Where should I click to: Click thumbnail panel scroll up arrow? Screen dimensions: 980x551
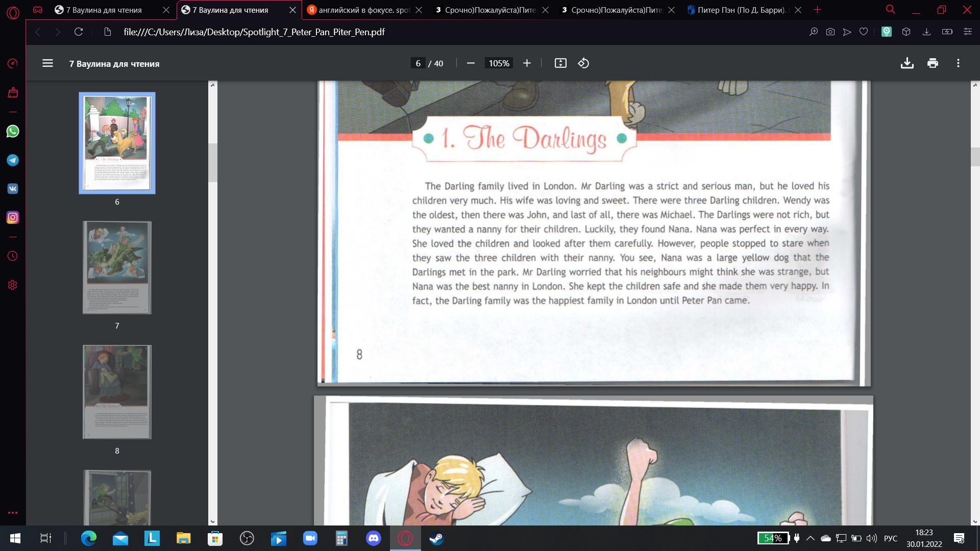click(x=213, y=85)
